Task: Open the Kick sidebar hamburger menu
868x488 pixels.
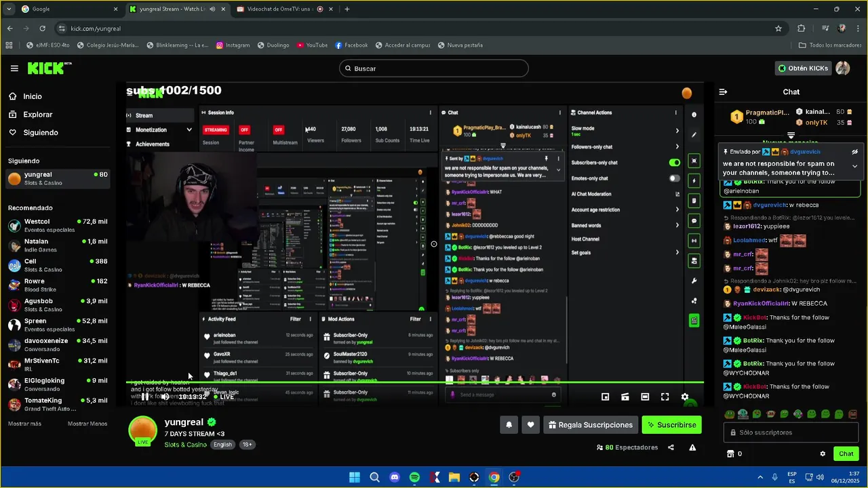Action: 14,68
